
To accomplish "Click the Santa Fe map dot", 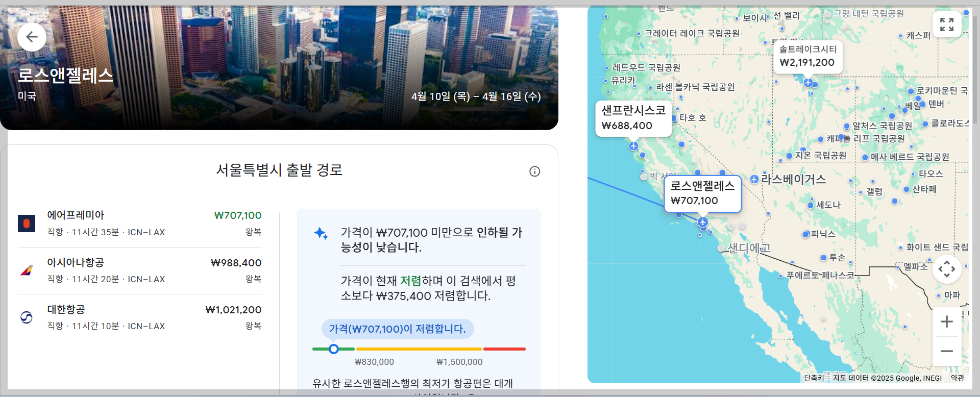I will pos(906,189).
